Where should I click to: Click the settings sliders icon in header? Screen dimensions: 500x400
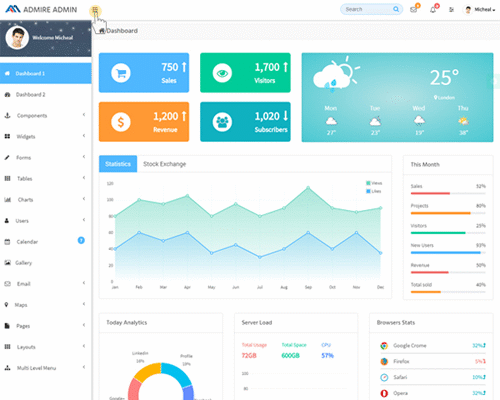[451, 10]
